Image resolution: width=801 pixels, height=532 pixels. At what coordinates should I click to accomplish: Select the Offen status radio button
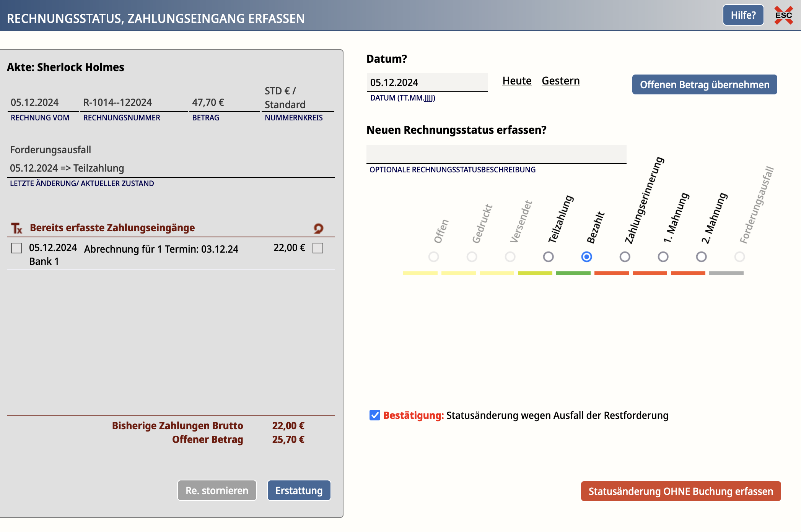433,257
